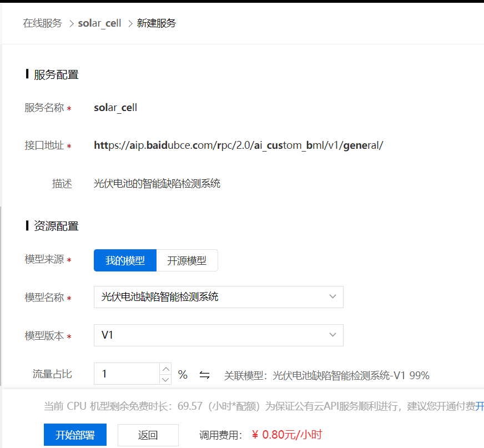The width and height of the screenshot is (484, 448).
Task: Click the down stepper arrow on 流量占比
Action: (165, 379)
